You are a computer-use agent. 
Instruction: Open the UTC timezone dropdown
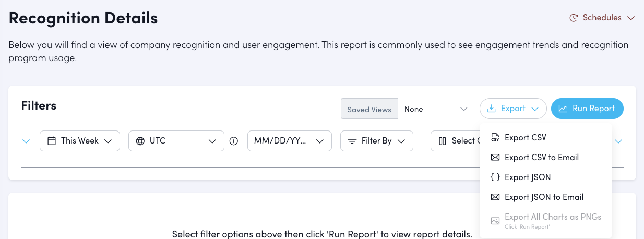point(176,141)
